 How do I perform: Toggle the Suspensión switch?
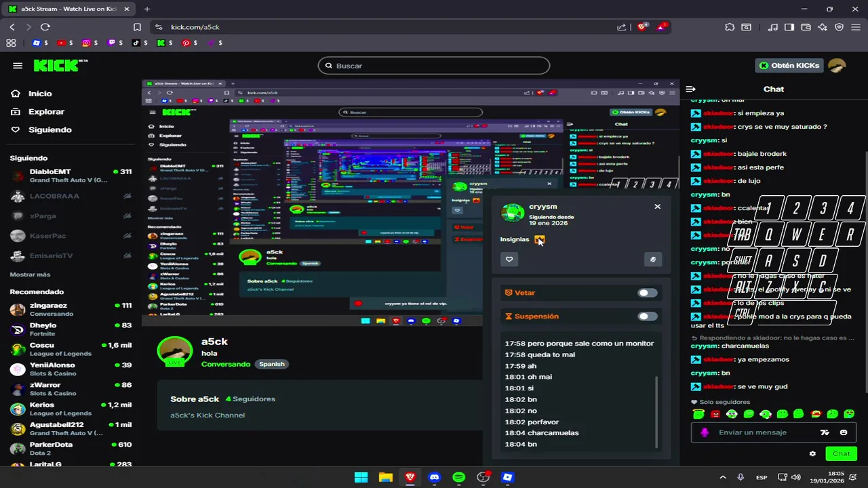click(648, 317)
